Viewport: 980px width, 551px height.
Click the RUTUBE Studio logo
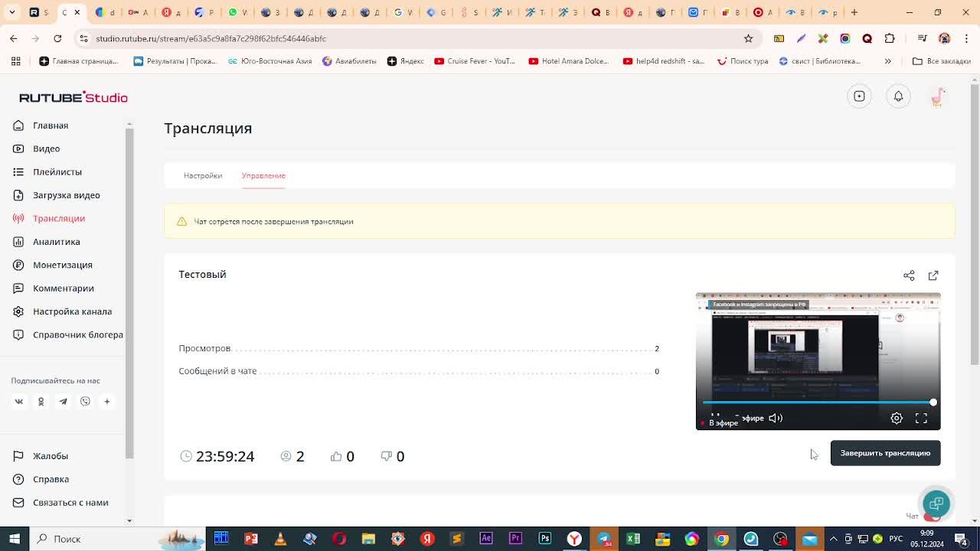73,97
